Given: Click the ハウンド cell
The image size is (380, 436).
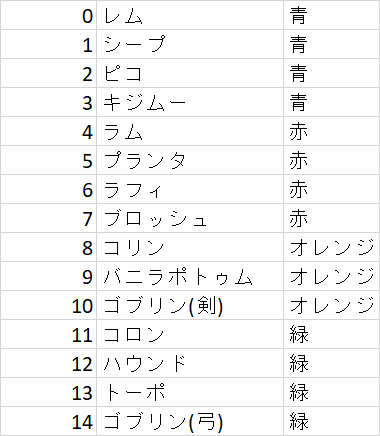Looking at the screenshot, I should point(190,363).
